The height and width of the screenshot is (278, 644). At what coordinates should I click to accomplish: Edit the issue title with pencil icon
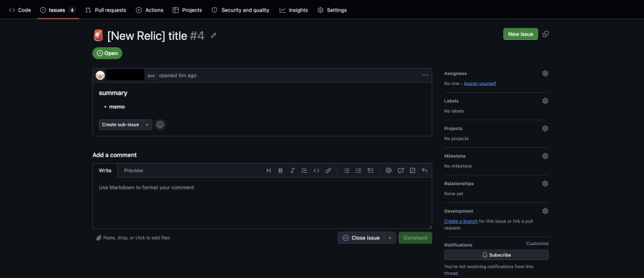click(x=213, y=36)
